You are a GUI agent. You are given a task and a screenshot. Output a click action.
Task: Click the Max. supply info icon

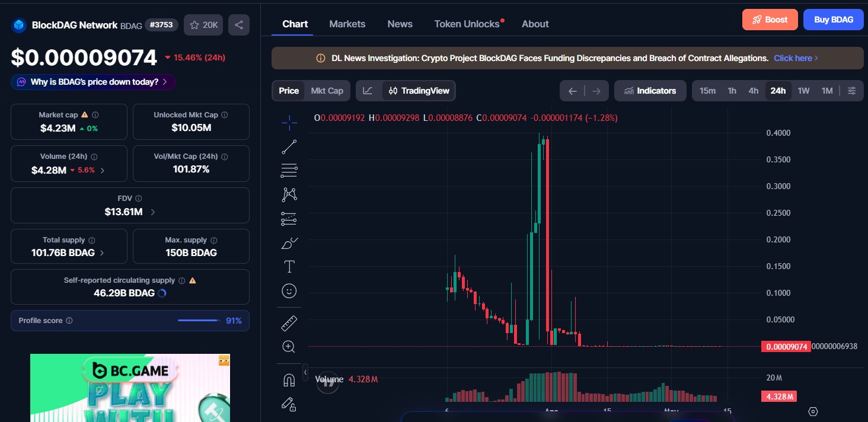(214, 240)
